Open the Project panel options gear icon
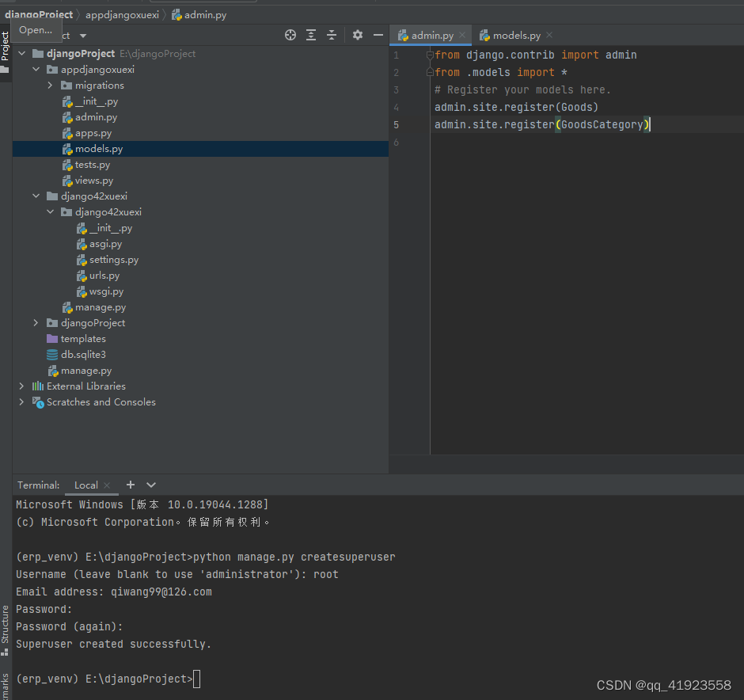744x700 pixels. point(357,35)
